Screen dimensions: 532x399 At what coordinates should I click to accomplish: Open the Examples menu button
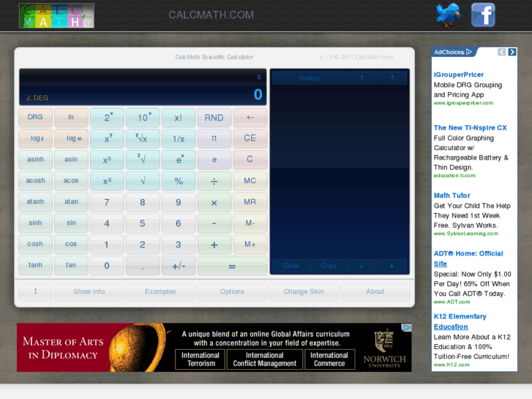tap(160, 291)
